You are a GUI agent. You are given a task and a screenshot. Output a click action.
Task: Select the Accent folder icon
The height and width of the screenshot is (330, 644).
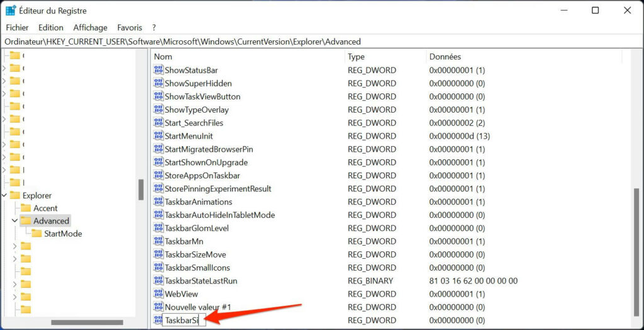coord(26,208)
